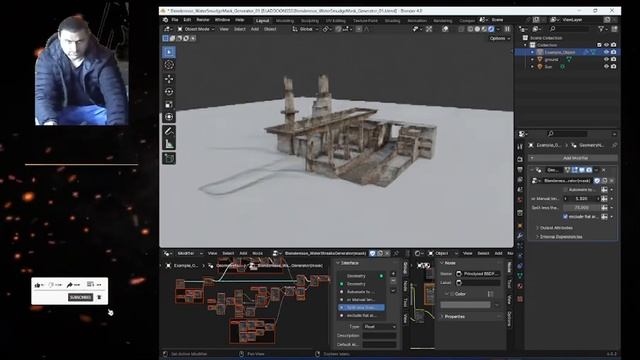Open the Add menu in 3D viewport header
The height and width of the screenshot is (360, 640).
point(255,29)
